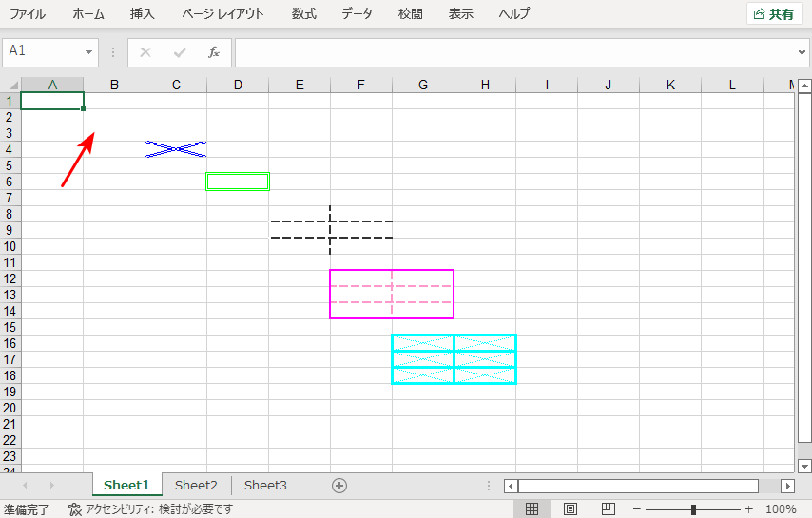812x518 pixels.
Task: Select column A header
Action: pyautogui.click(x=52, y=85)
